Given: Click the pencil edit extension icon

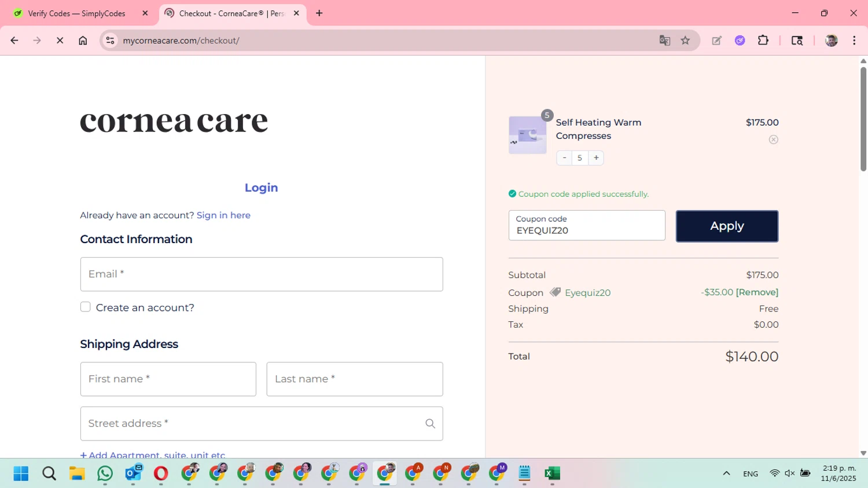Looking at the screenshot, I should coord(716,41).
